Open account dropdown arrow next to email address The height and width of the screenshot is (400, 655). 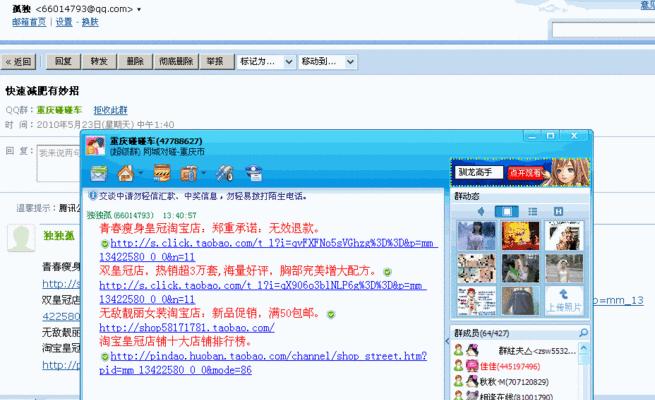[x=139, y=9]
